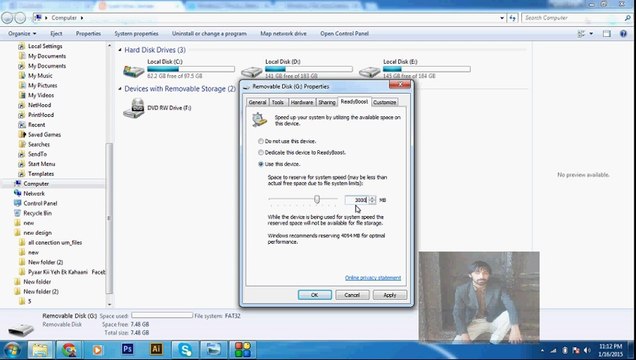
Task: Click the MB value input field
Action: 356,200
